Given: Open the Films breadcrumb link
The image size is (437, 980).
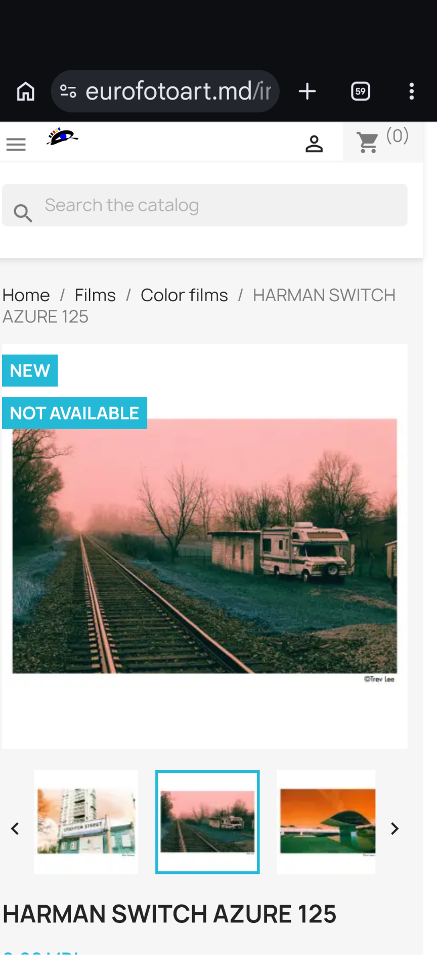Looking at the screenshot, I should tap(95, 295).
